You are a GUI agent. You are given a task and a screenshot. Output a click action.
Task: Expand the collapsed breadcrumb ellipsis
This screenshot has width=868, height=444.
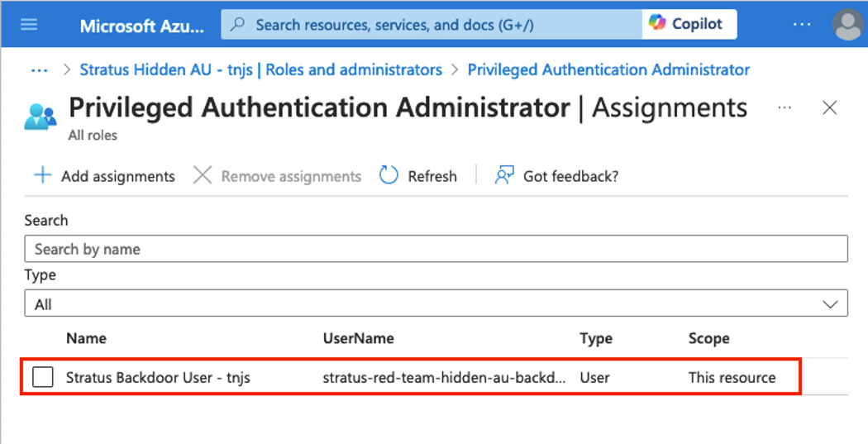[x=39, y=70]
